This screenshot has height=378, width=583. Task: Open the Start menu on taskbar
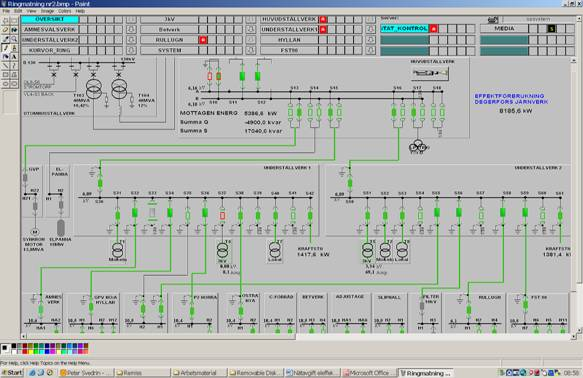[x=12, y=373]
